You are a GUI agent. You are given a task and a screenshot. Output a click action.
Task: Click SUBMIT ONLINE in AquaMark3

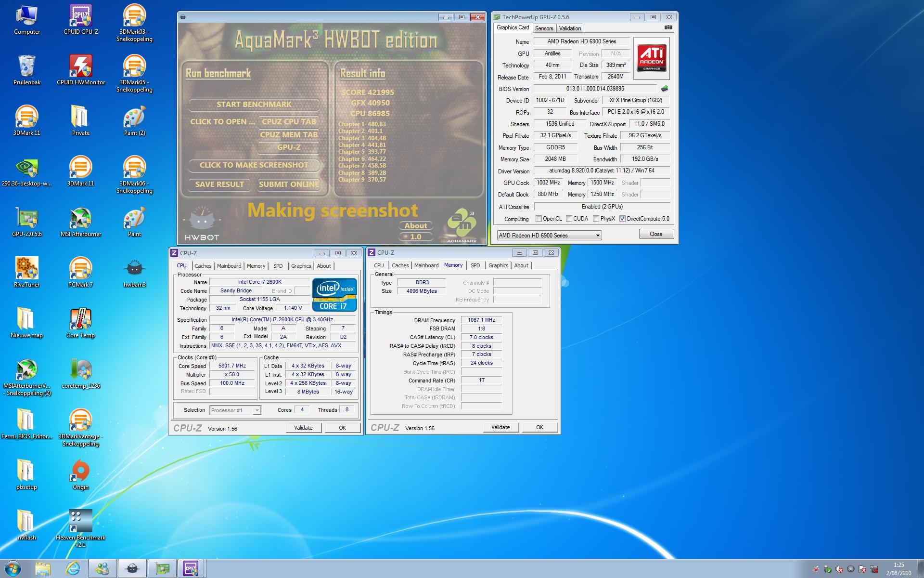pyautogui.click(x=289, y=184)
